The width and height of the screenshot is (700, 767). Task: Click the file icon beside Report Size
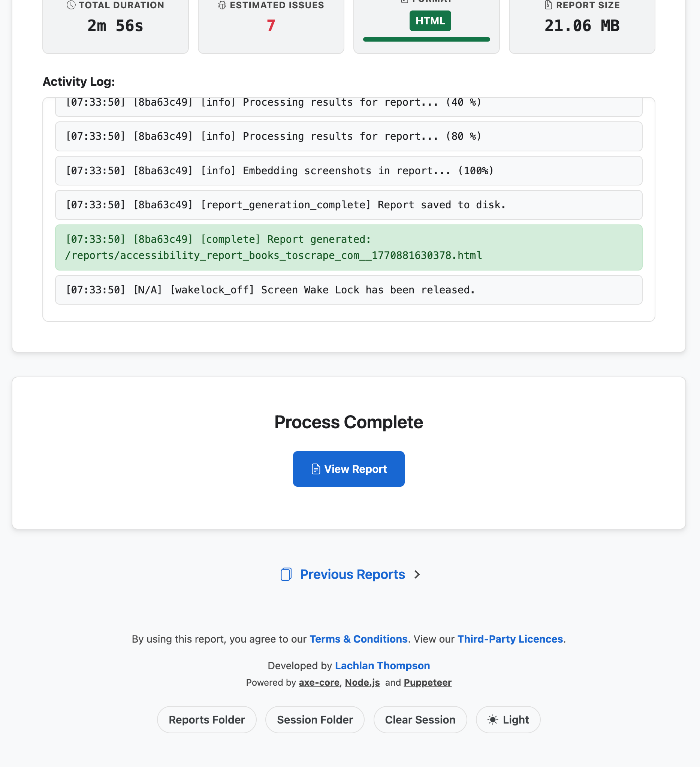pos(548,5)
